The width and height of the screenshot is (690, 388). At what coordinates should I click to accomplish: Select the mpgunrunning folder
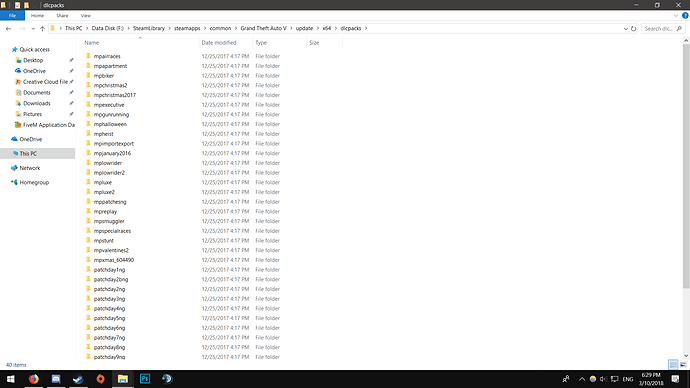(111, 114)
